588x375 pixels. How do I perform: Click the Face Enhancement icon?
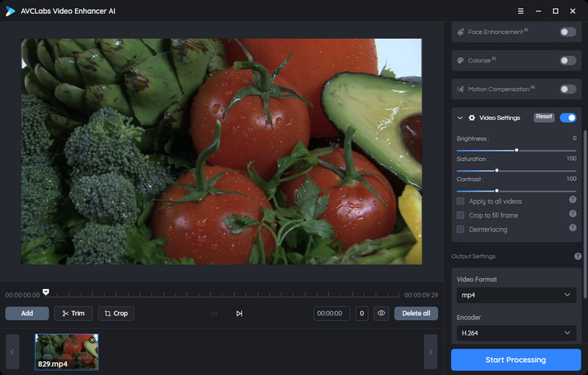(461, 32)
